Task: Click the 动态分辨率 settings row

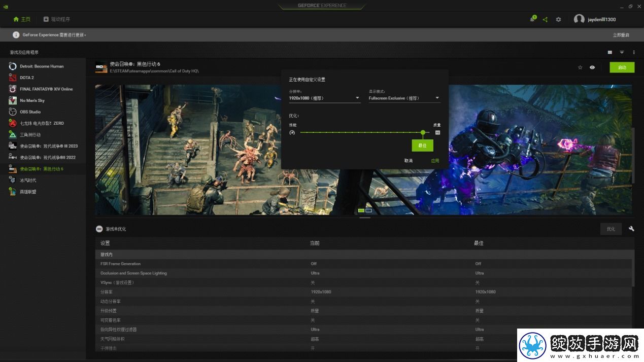Action: 363,301
